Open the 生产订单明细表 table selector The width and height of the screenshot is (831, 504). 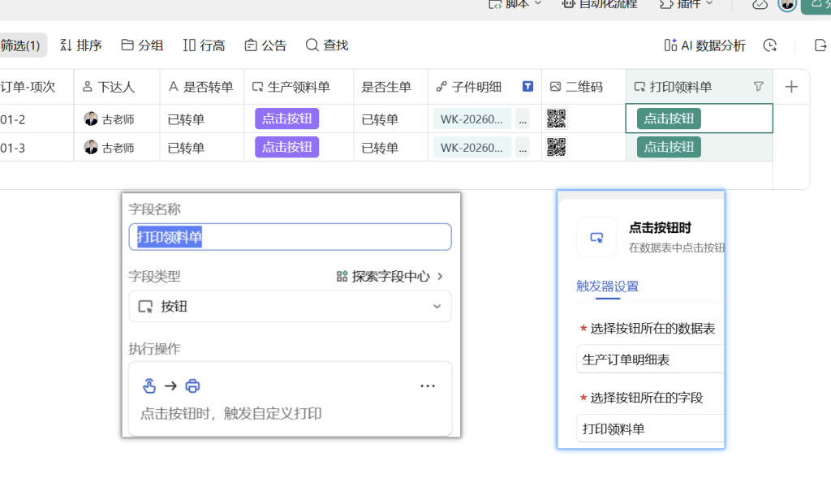650,360
